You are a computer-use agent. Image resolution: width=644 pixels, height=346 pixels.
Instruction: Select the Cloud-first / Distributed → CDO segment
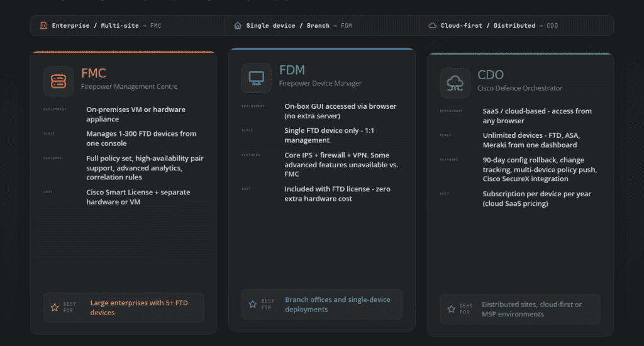pyautogui.click(x=516, y=25)
